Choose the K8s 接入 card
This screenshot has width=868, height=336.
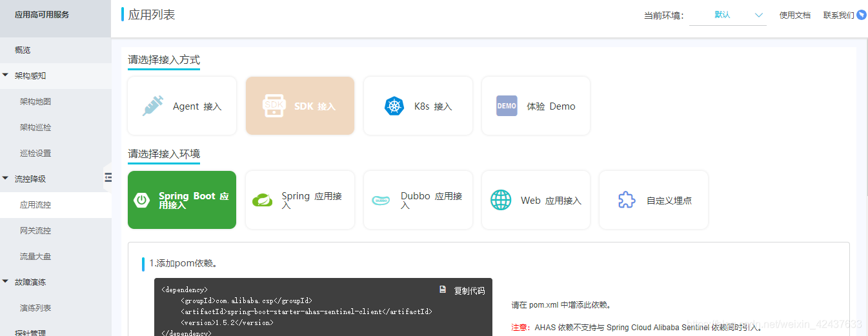pyautogui.click(x=418, y=106)
